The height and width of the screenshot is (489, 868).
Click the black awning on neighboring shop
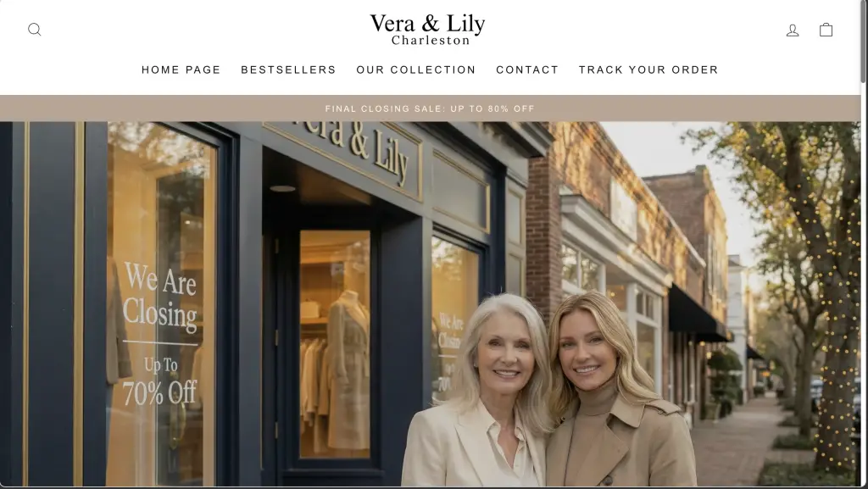(698, 314)
